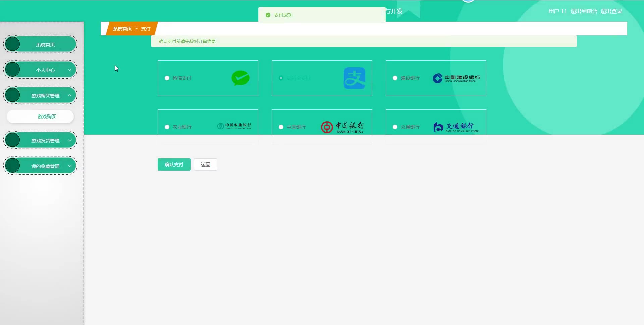Click 系统首页 in the breadcrumb
644x325 pixels.
coord(122,29)
